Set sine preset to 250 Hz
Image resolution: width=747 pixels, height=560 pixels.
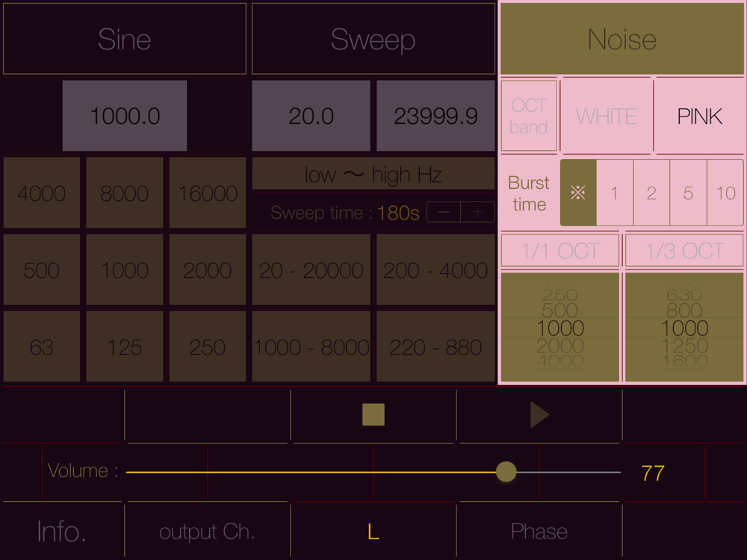coord(207,346)
